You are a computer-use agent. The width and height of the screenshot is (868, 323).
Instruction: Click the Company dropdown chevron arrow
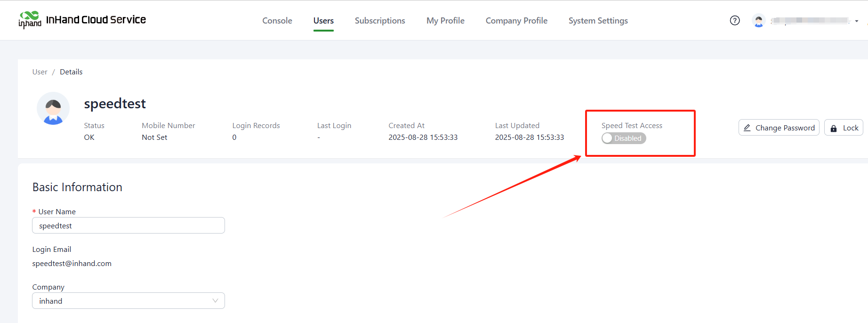pyautogui.click(x=215, y=301)
